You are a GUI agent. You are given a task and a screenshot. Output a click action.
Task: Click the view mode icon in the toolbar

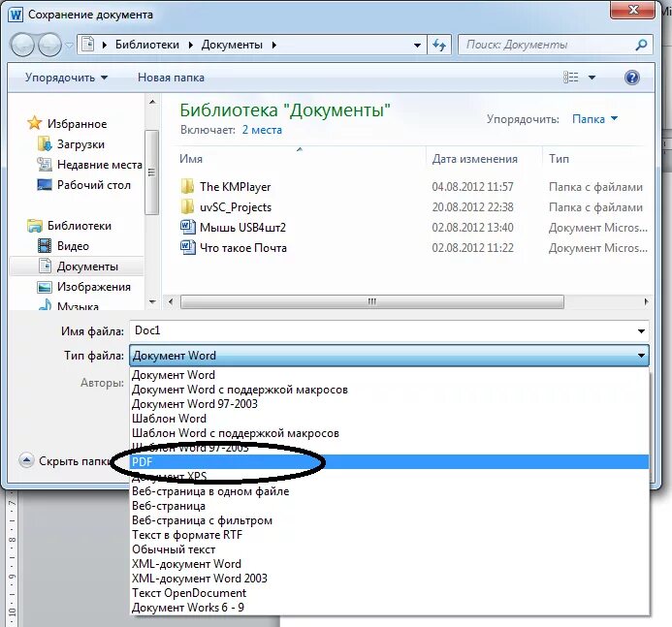[x=570, y=78]
